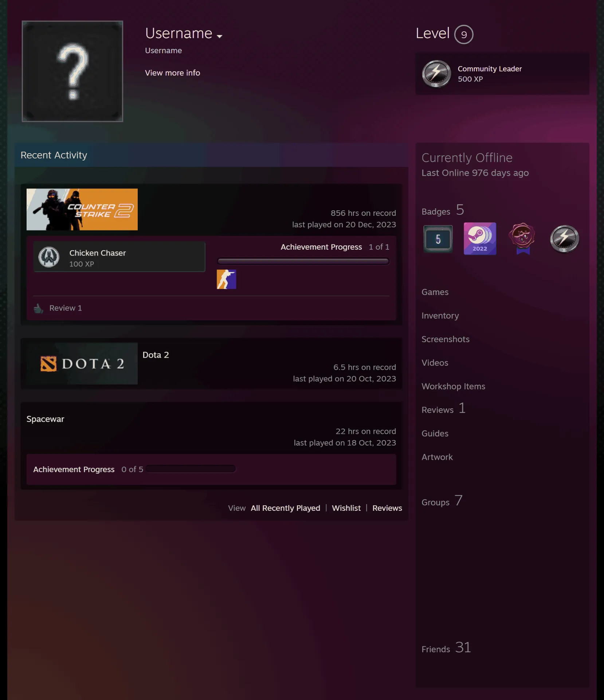Click Last Online 976 days ago text
Screen dimensions: 604x700
[475, 173]
